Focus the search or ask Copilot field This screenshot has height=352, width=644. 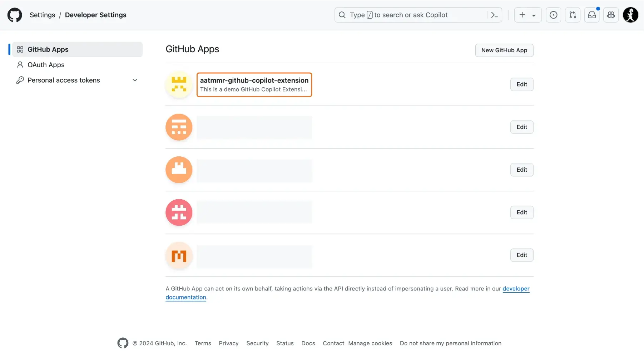pos(418,15)
